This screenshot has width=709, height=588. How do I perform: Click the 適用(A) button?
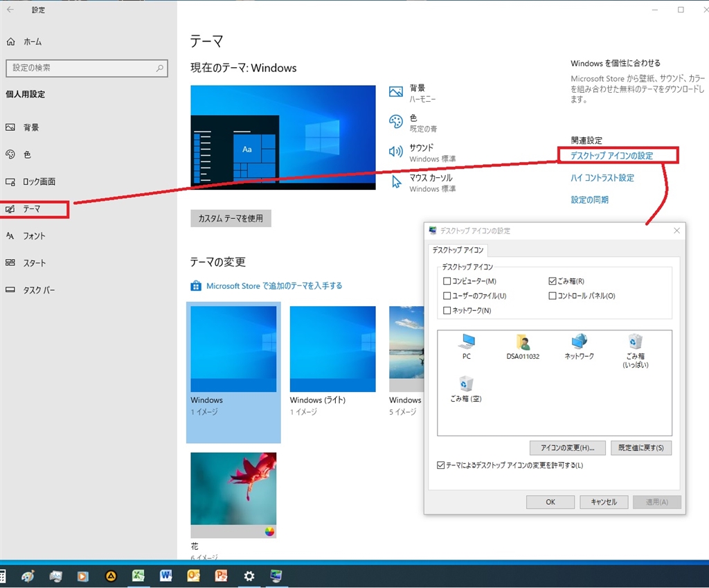[x=657, y=502]
